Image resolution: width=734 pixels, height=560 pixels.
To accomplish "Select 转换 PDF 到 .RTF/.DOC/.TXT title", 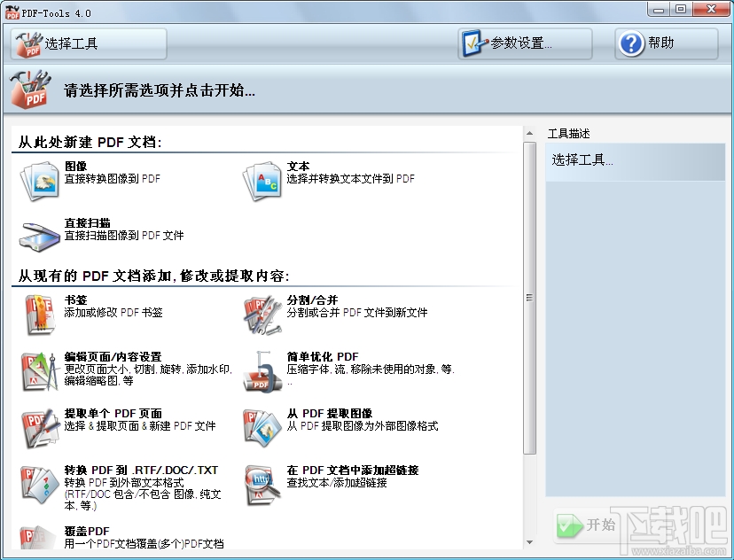I will 141,470.
